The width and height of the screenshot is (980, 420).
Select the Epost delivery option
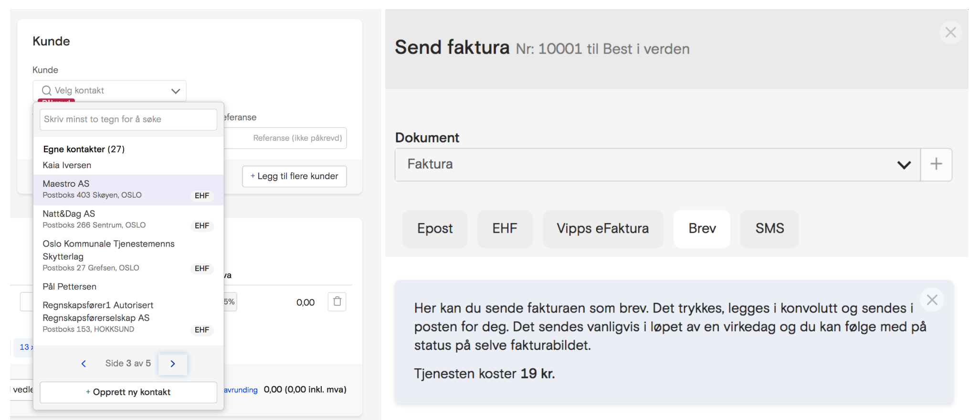coord(435,228)
